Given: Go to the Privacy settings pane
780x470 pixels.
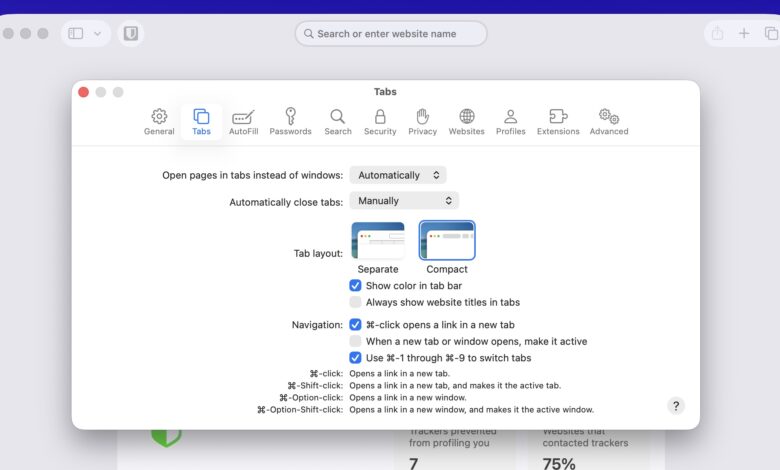Looking at the screenshot, I should (x=422, y=122).
